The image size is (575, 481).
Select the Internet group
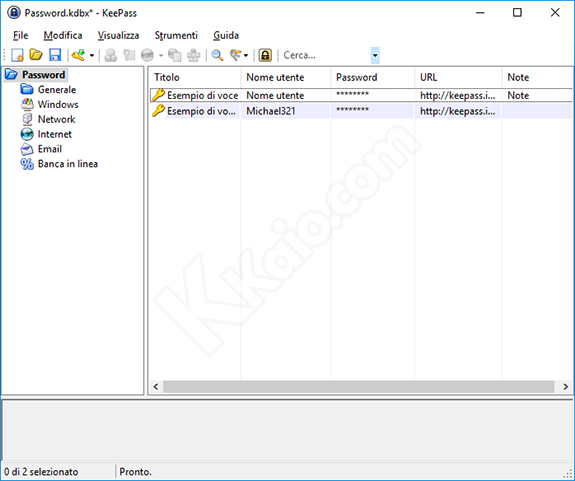coord(55,134)
